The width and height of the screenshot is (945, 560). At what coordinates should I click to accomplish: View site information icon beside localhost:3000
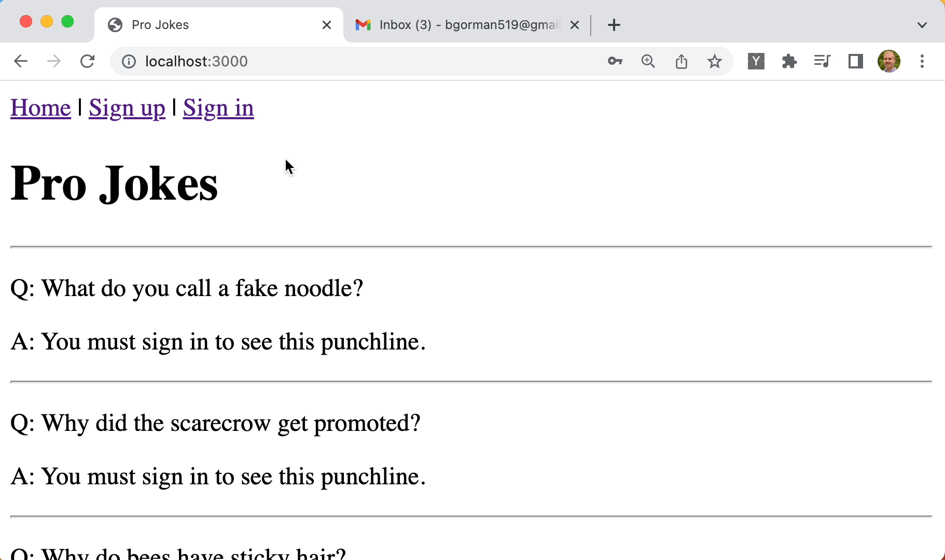coord(129,62)
